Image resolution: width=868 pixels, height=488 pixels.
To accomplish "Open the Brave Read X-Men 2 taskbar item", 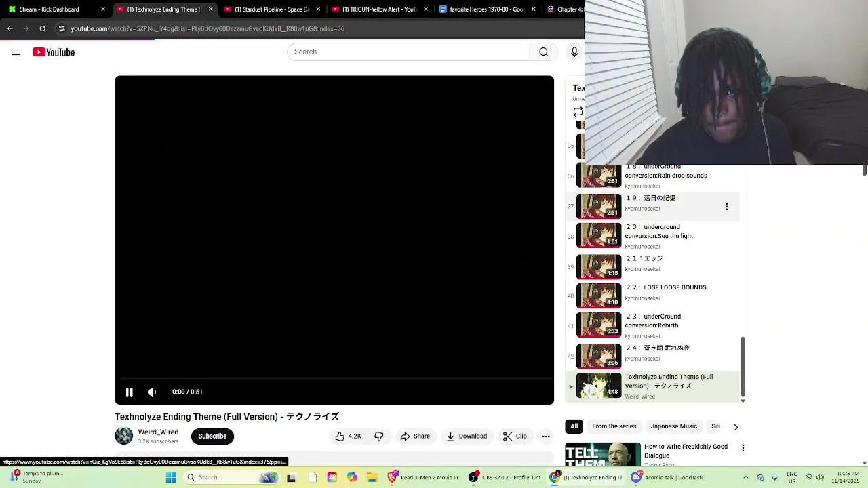I will [425, 477].
